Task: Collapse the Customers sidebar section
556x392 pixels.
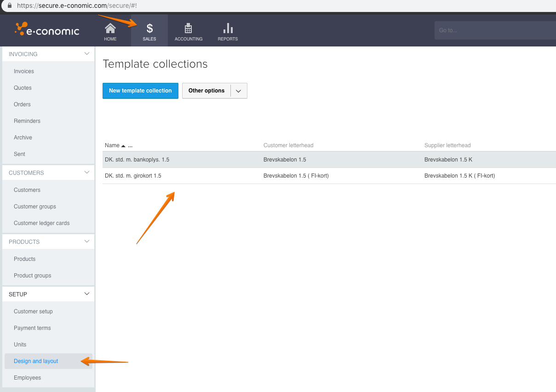Action: click(86, 173)
